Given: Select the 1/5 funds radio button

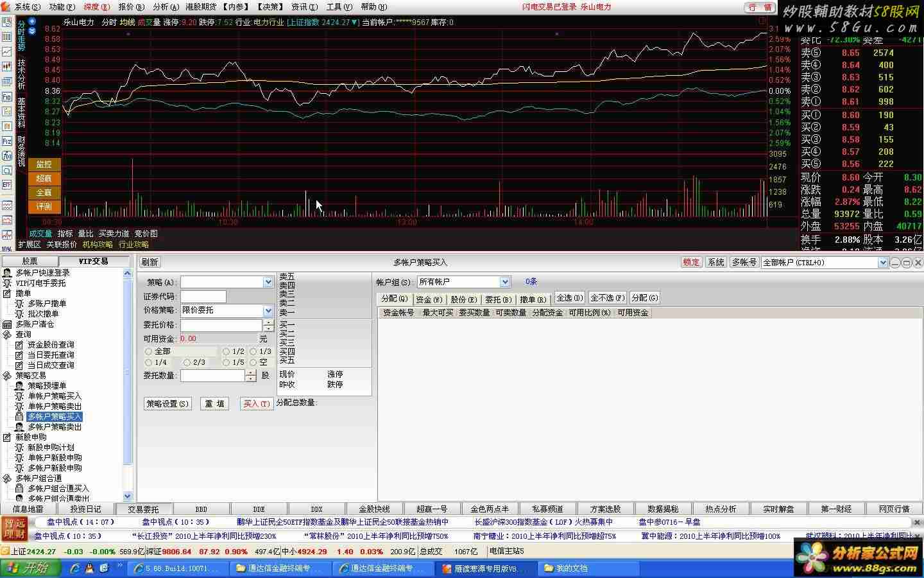Looking at the screenshot, I should pyautogui.click(x=226, y=363).
